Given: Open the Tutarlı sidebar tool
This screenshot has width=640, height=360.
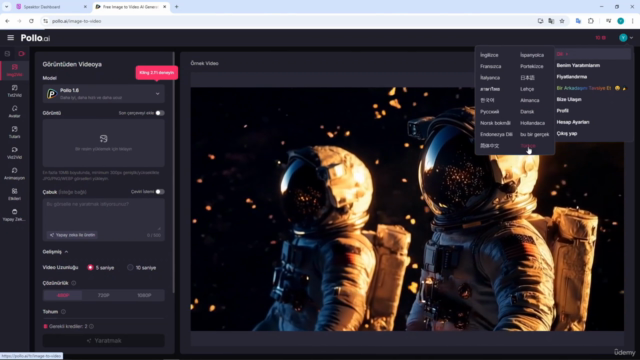Looking at the screenshot, I should tap(14, 132).
